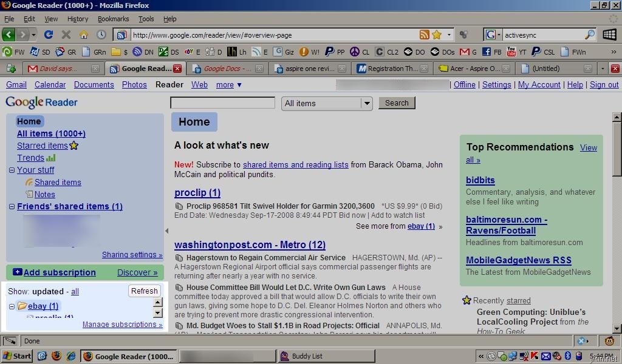Click the Discover link
Image resolution: width=622 pixels, height=364 pixels.
point(137,272)
